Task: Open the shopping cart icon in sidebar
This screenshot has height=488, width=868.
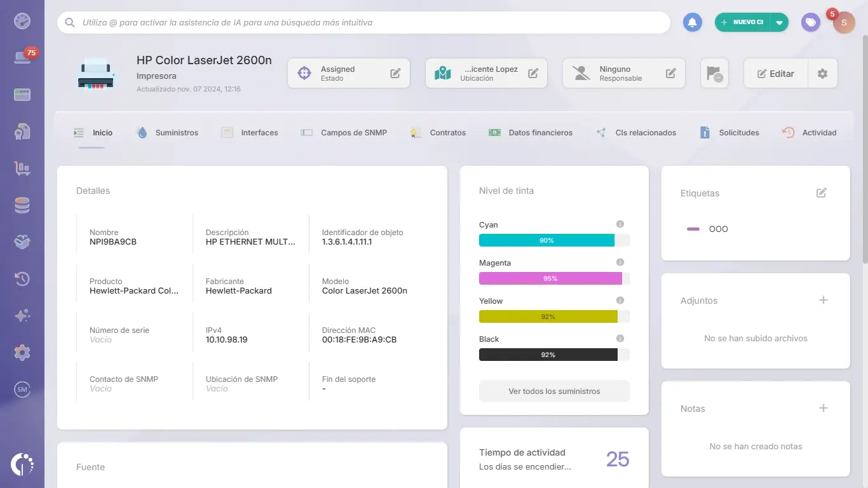Action: click(22, 168)
